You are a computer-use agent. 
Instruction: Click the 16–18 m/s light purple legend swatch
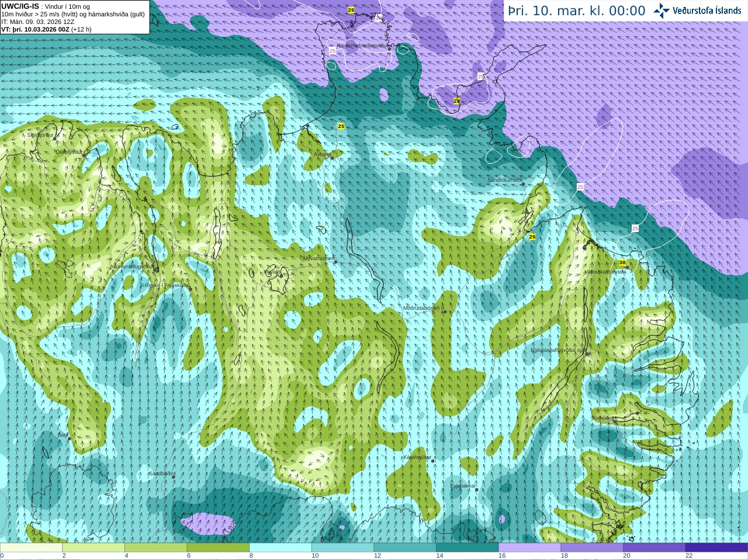pyautogui.click(x=529, y=548)
